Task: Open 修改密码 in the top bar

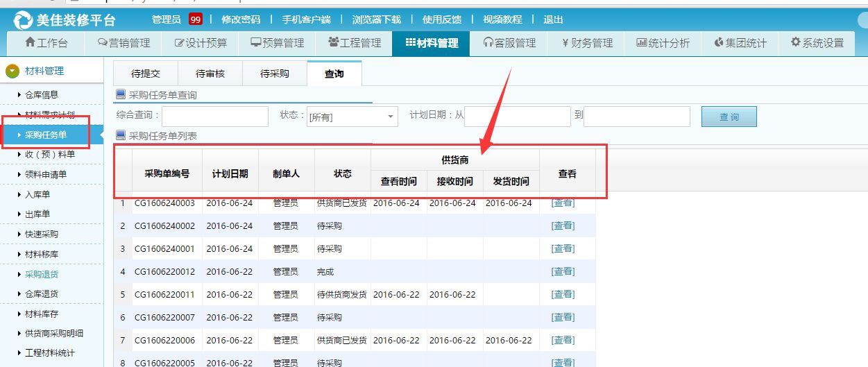Action: (241, 19)
